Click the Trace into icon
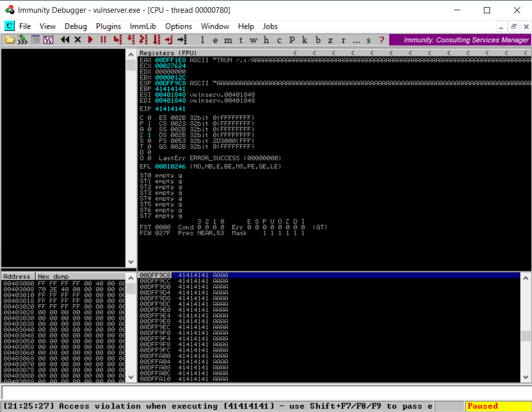Screen dimensions: 532x412 click(143, 40)
